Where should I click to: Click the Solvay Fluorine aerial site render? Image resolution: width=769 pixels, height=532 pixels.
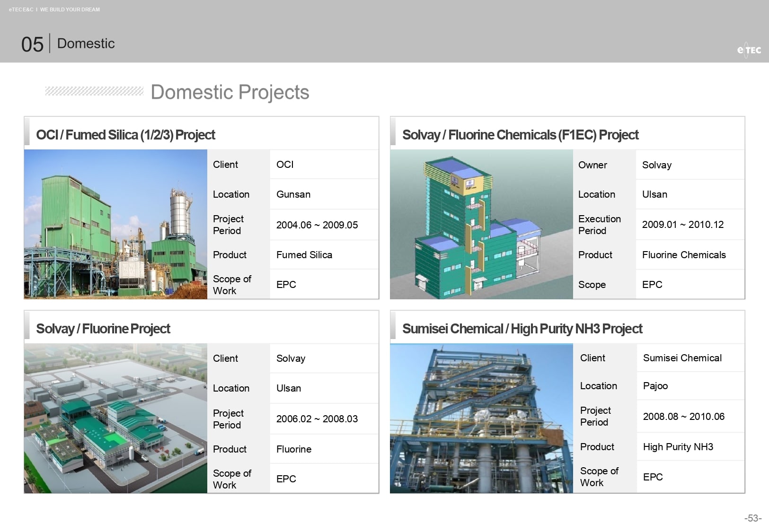115,418
